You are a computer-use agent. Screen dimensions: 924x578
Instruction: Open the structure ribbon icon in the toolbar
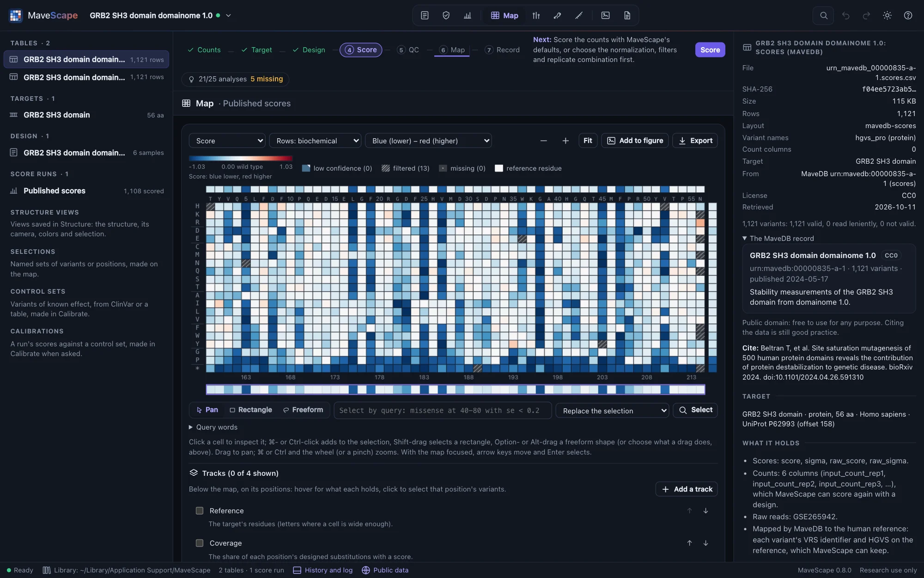(557, 15)
